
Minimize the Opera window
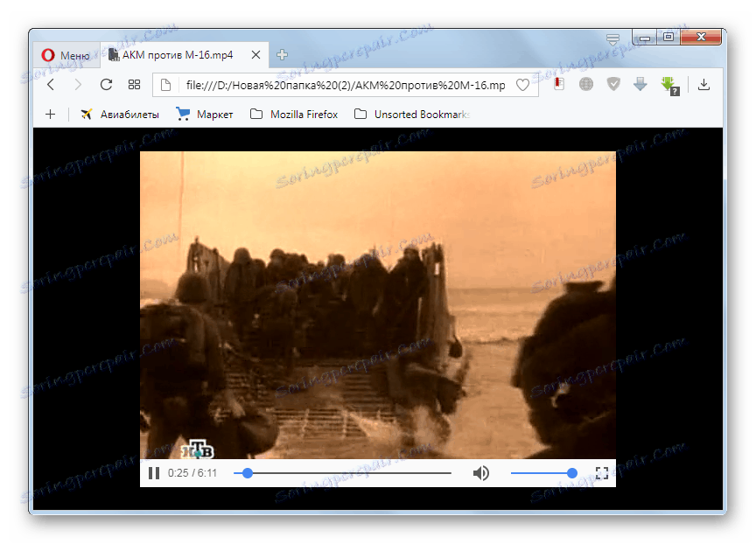645,37
